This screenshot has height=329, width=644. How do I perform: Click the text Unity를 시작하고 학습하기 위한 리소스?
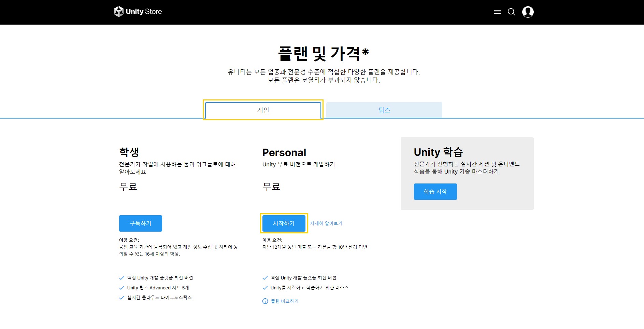click(310, 288)
